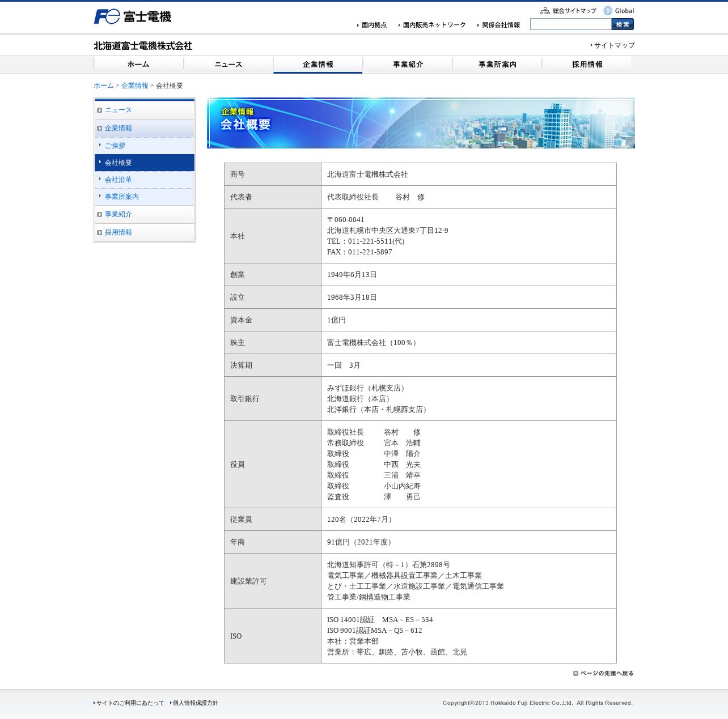This screenshot has height=719, width=728.
Task: Click the Fuji Electric logo
Action: pyautogui.click(x=133, y=16)
